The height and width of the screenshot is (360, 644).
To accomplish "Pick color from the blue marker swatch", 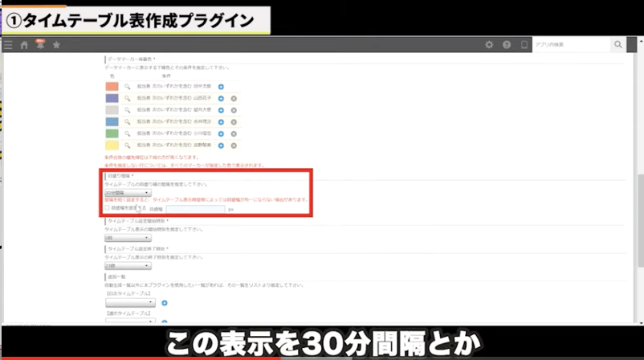I will [x=112, y=122].
